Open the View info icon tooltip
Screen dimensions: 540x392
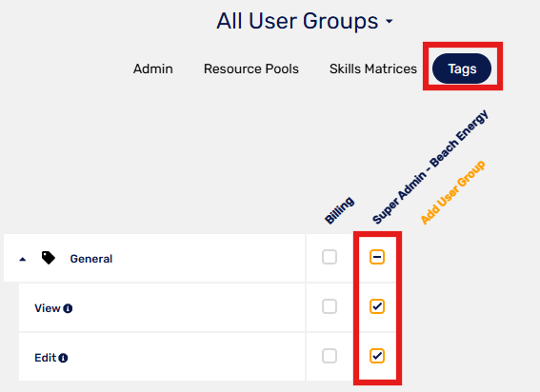(x=68, y=308)
